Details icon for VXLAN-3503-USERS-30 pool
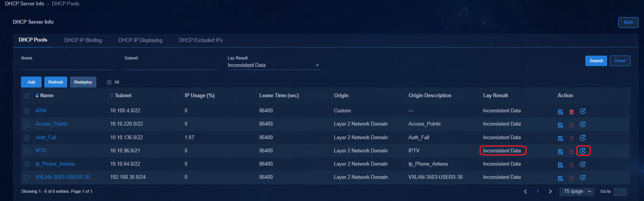The width and height of the screenshot is (644, 201). [x=560, y=178]
